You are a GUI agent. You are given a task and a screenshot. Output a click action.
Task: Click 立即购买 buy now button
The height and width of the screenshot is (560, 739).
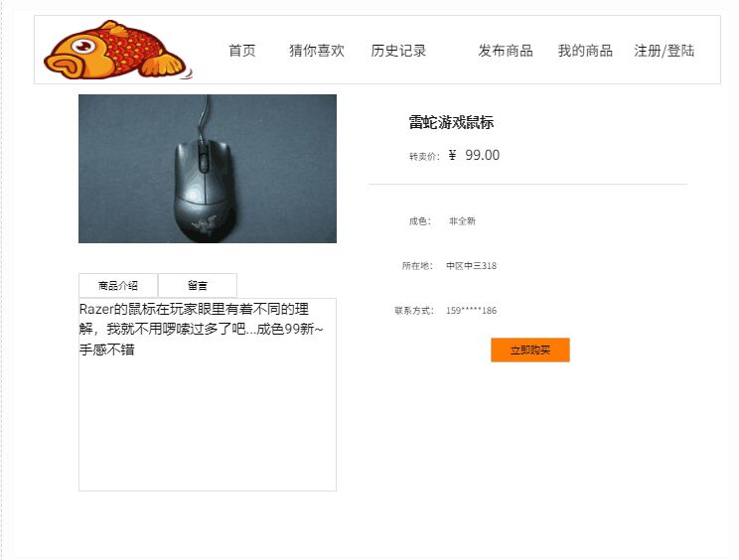pos(530,350)
